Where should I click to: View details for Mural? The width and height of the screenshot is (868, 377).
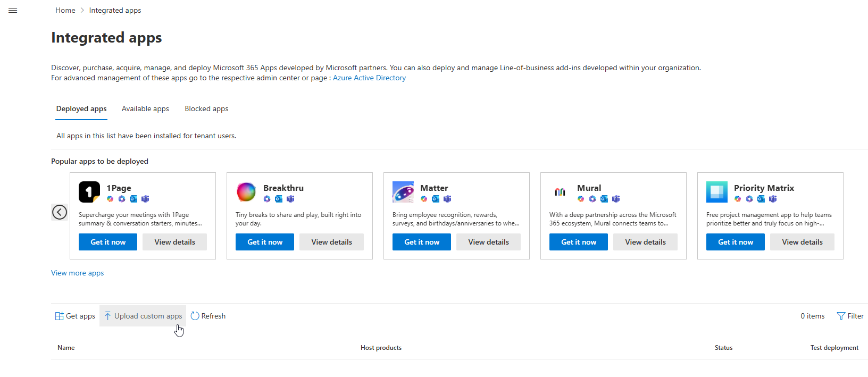(x=645, y=242)
